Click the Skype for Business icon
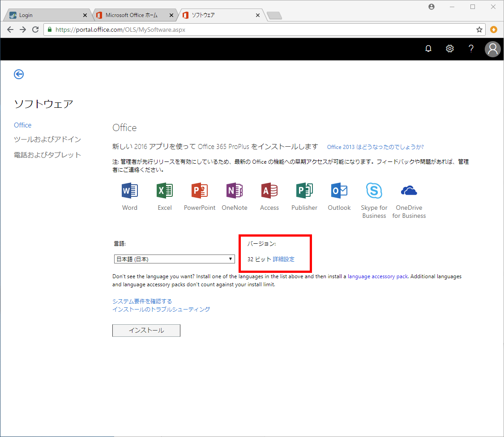 click(374, 191)
